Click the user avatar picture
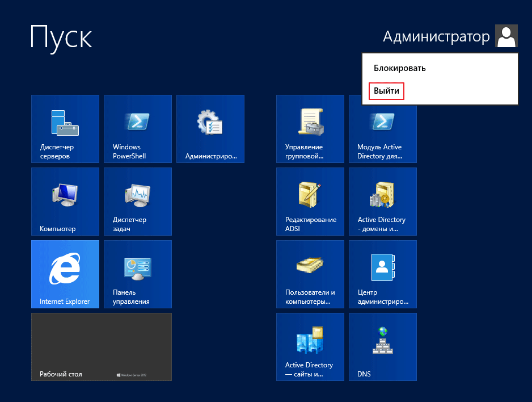Viewport: 532px width, 402px height. [506, 36]
